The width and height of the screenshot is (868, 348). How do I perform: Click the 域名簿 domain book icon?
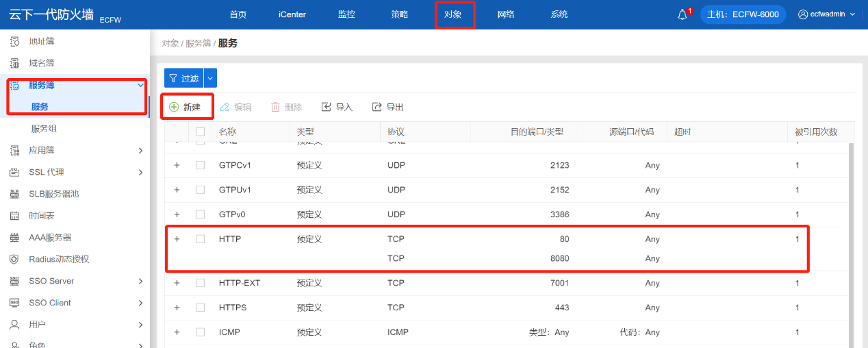click(x=14, y=63)
